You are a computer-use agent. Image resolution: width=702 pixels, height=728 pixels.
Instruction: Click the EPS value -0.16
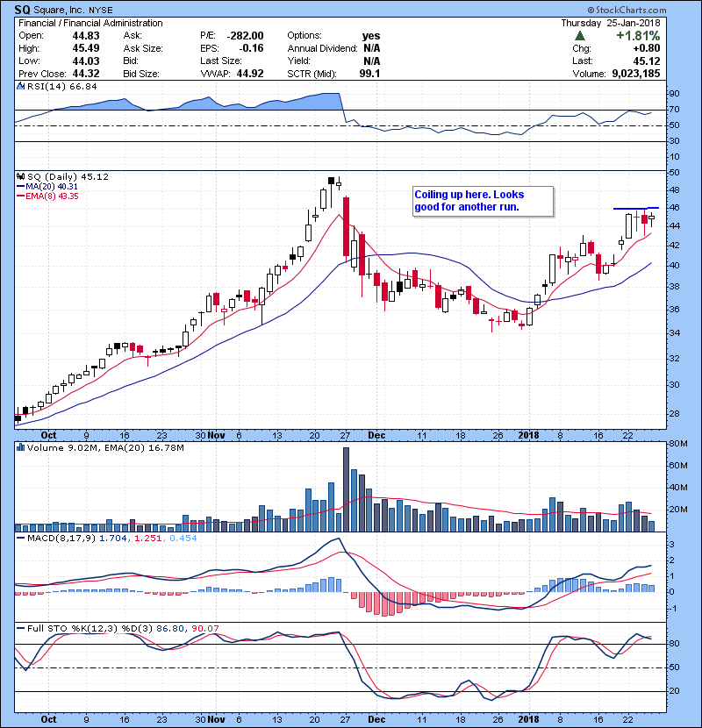[251, 48]
